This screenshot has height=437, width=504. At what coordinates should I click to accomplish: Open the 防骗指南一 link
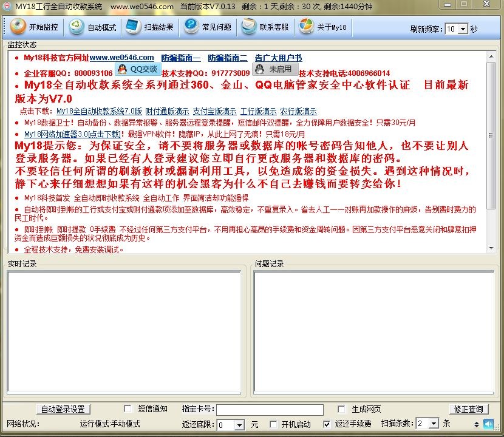(181, 58)
